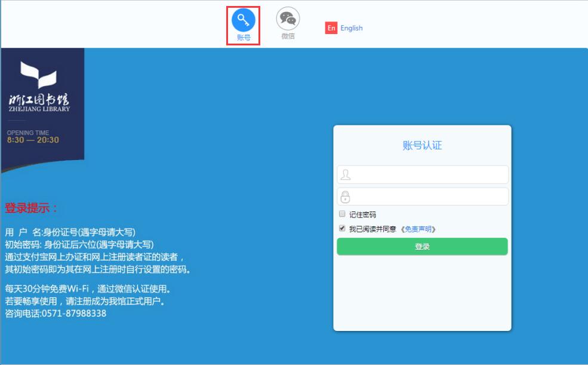Click the red 登录提示 heading

[32, 208]
